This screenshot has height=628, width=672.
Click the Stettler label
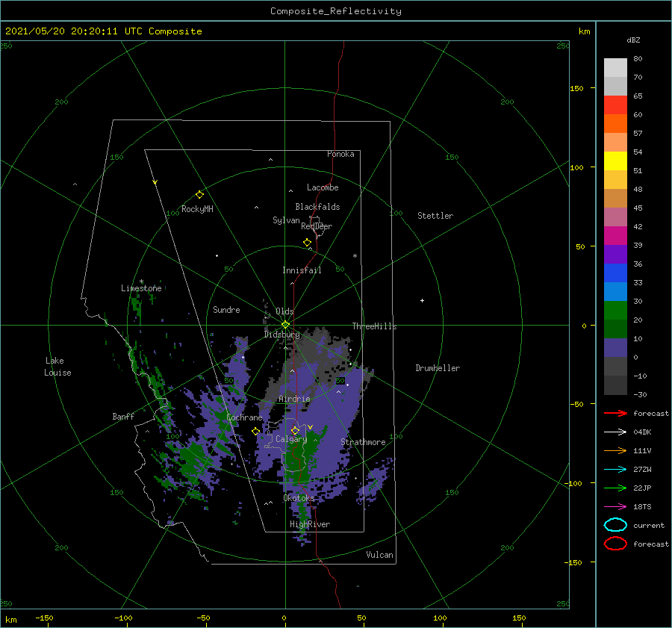(435, 216)
